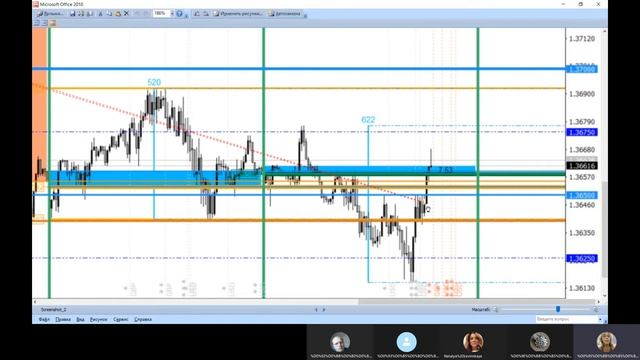This screenshot has width=640, height=360.
Task: Select participant thumbnail with man in glasses
Action: click(x=340, y=342)
